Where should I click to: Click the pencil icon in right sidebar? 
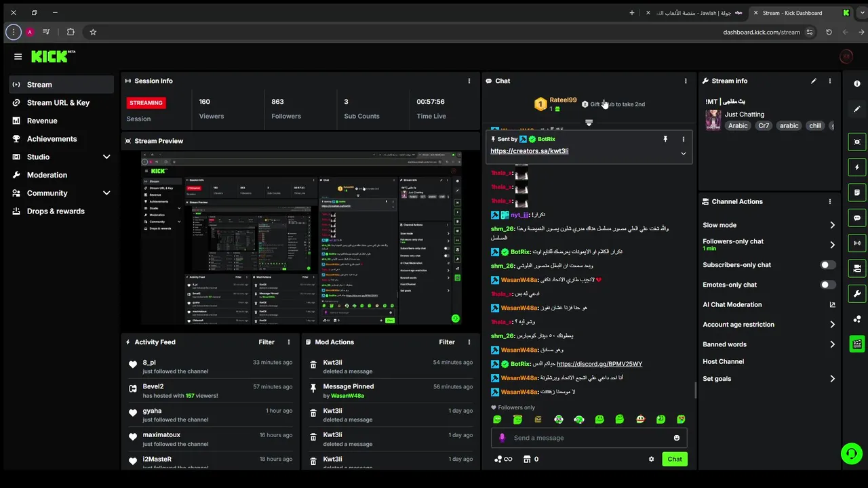point(857,108)
